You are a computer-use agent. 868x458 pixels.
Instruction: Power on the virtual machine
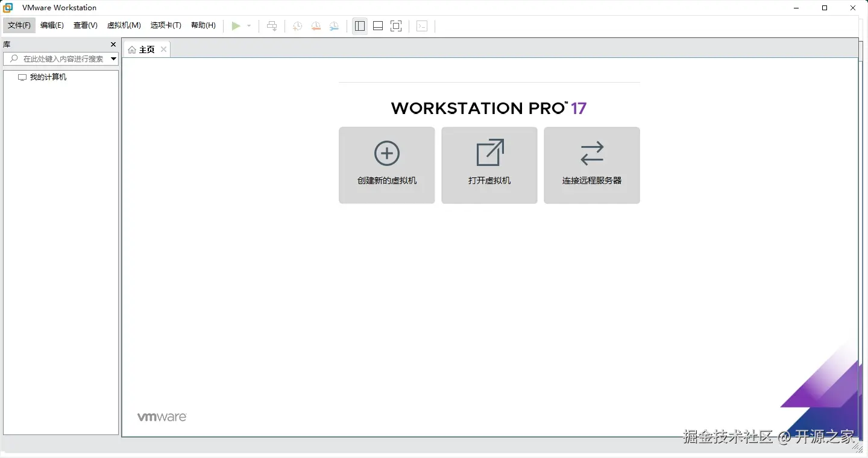[x=236, y=26]
